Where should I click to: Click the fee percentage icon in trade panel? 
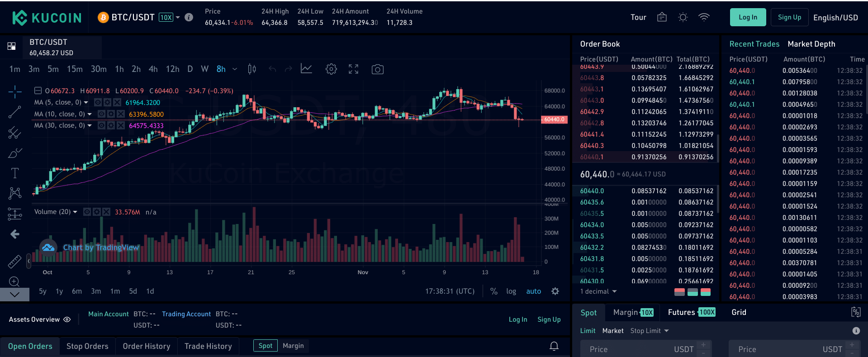pyautogui.click(x=856, y=312)
